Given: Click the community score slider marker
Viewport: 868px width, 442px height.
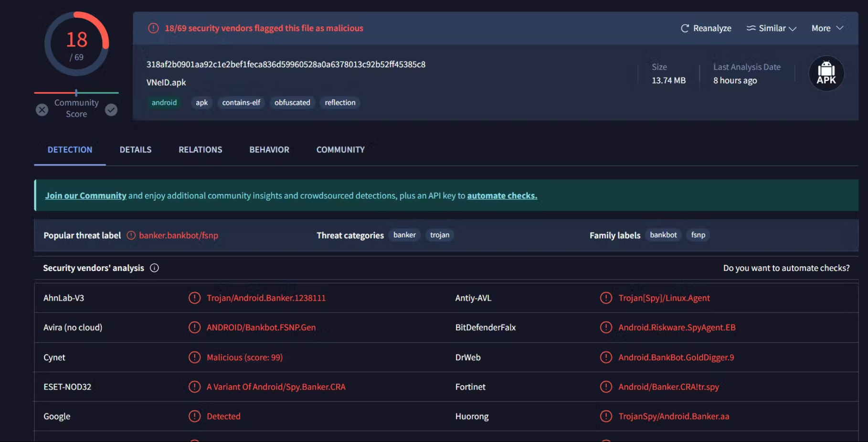Looking at the screenshot, I should 76,93.
